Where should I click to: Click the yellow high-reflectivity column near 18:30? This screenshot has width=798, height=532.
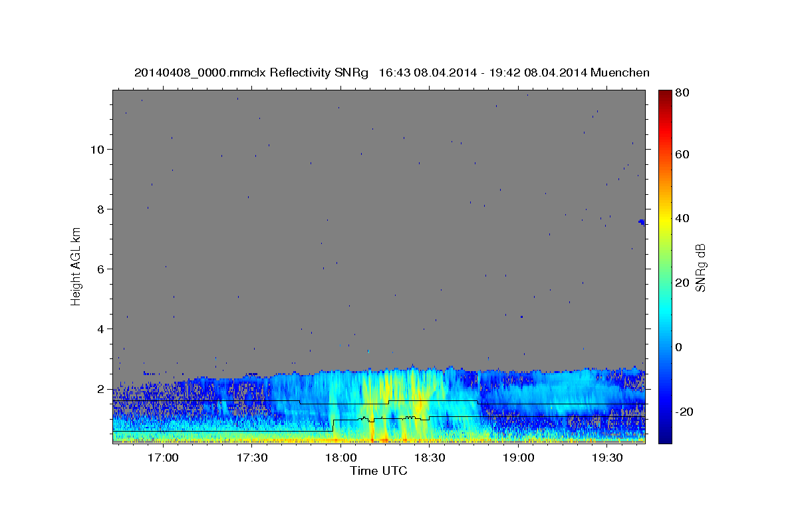click(419, 406)
